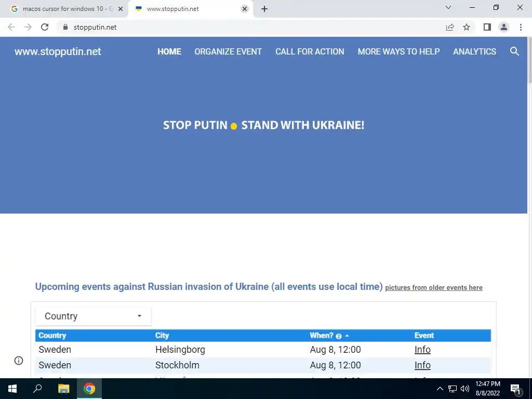532x399 pixels.
Task: Switch to the macos cursor Google tab
Action: coord(64,9)
